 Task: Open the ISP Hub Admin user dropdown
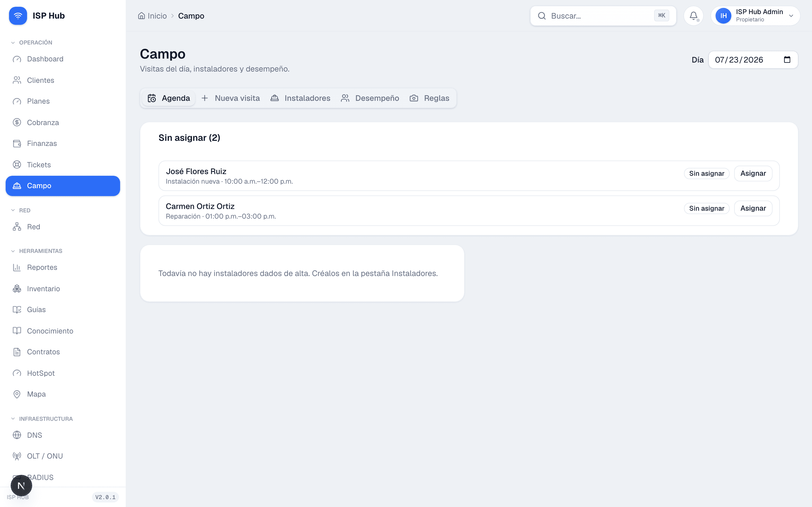click(755, 16)
